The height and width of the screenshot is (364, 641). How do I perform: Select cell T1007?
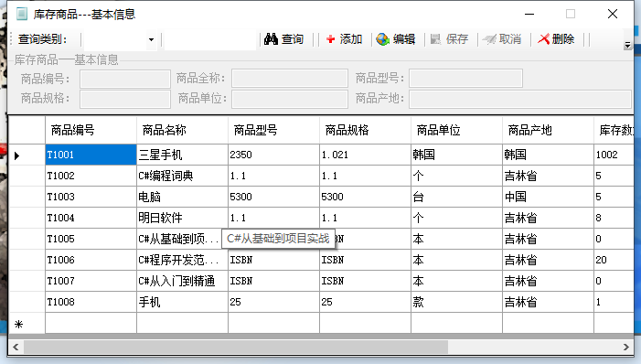(x=91, y=281)
